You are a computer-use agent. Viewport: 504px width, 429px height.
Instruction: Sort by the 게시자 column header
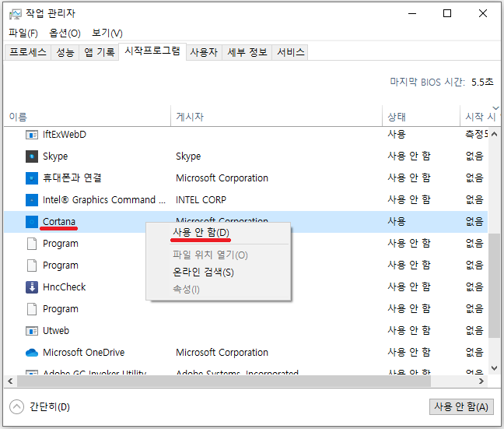point(276,117)
